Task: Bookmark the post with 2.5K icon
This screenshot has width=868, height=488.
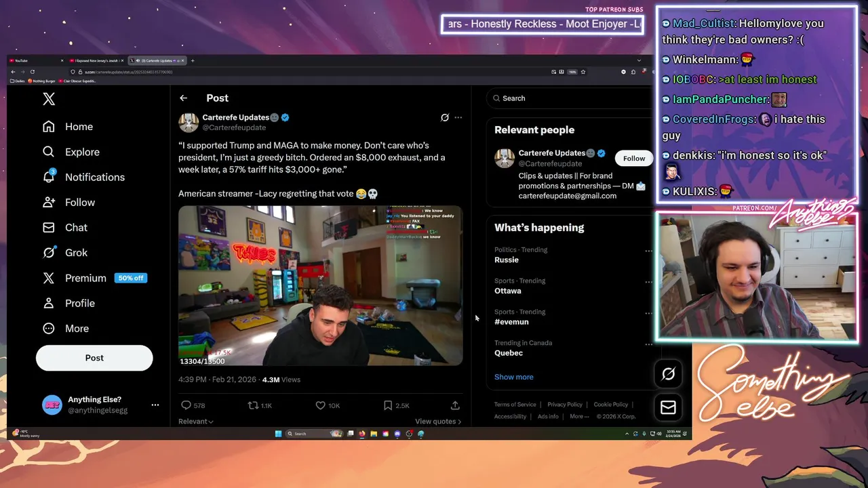Action: point(388,405)
